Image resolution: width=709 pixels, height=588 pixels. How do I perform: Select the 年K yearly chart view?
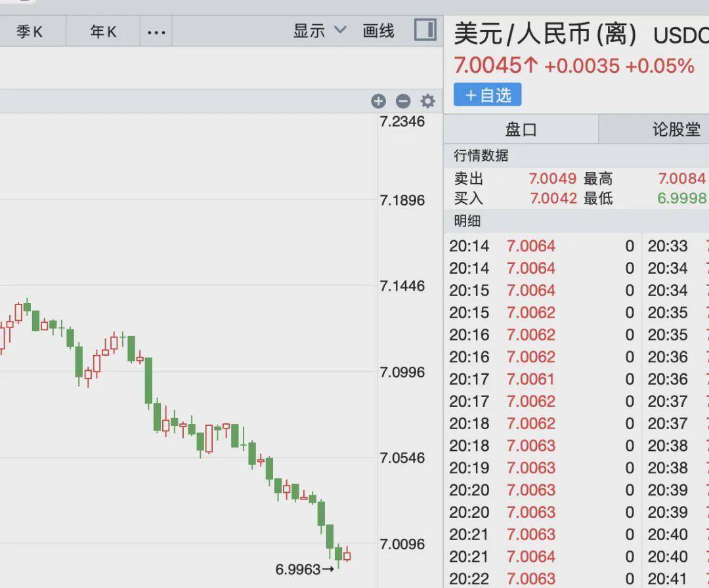(102, 31)
